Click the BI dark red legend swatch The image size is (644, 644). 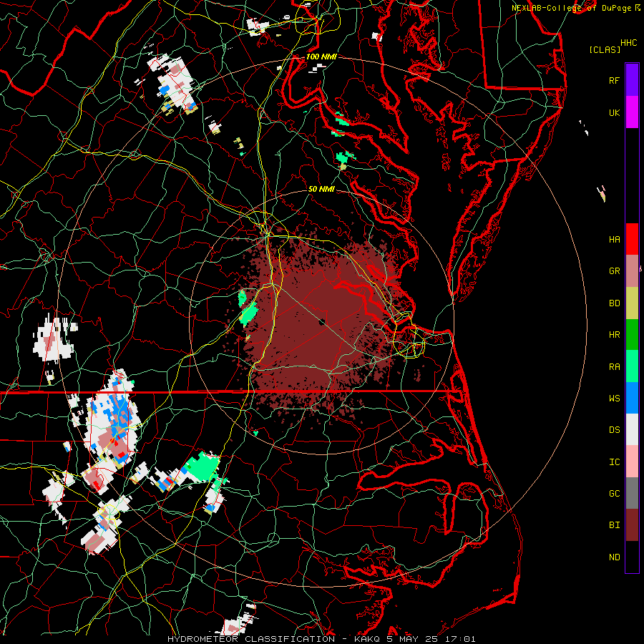(632, 525)
